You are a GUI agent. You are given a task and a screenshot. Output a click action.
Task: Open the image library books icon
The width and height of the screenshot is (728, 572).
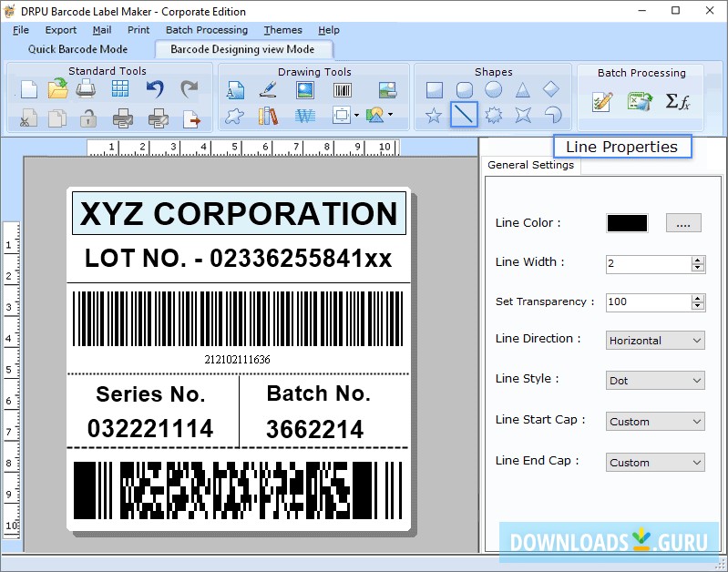(268, 116)
